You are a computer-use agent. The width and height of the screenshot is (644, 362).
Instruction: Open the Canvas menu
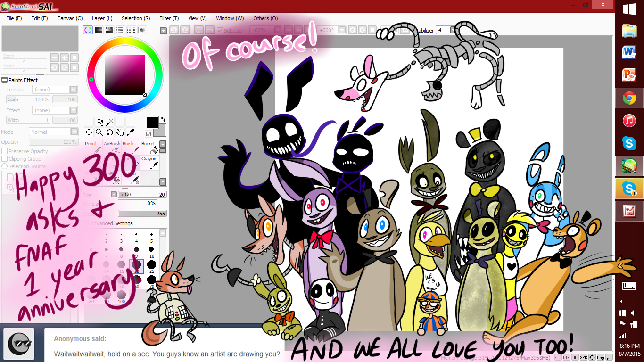[70, 18]
